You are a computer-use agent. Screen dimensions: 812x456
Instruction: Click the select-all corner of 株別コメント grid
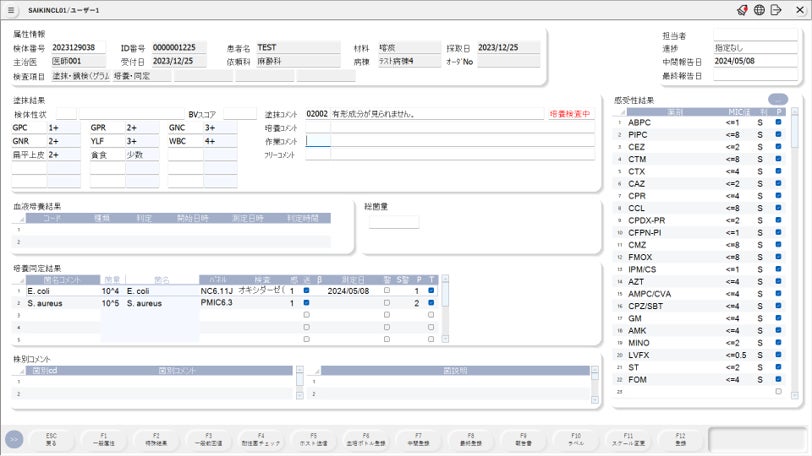pos(20,371)
